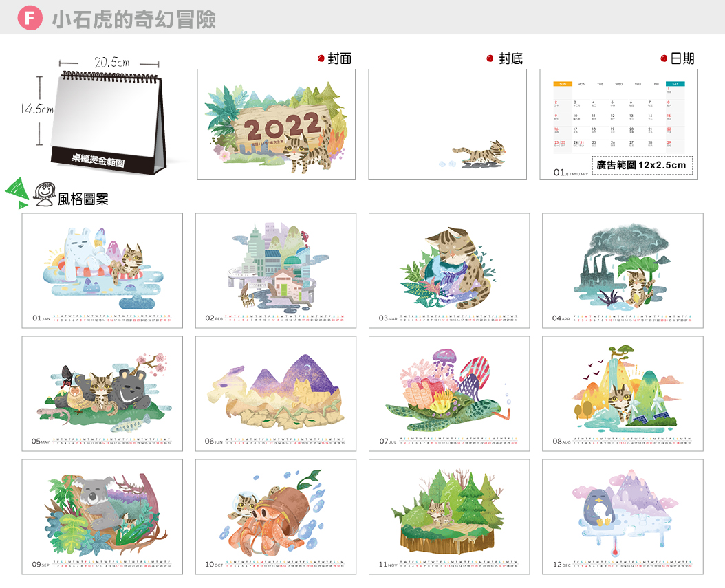The image size is (725, 588).
Task: Select the 06 JUN camel desert page
Action: click(276, 393)
